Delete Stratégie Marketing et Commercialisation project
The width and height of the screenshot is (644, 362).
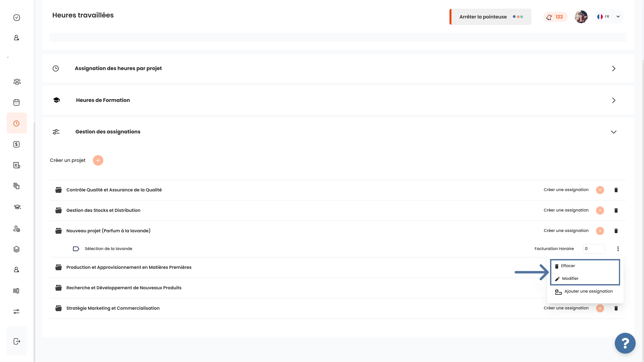(x=616, y=308)
